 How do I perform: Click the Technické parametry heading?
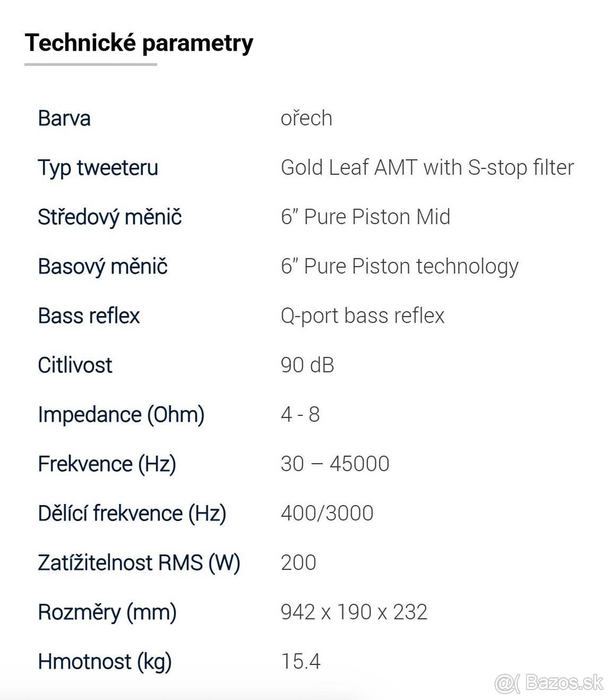click(139, 43)
